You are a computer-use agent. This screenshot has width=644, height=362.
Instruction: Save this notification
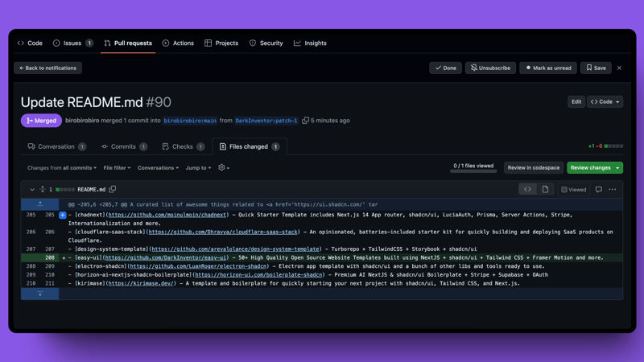[x=596, y=68]
